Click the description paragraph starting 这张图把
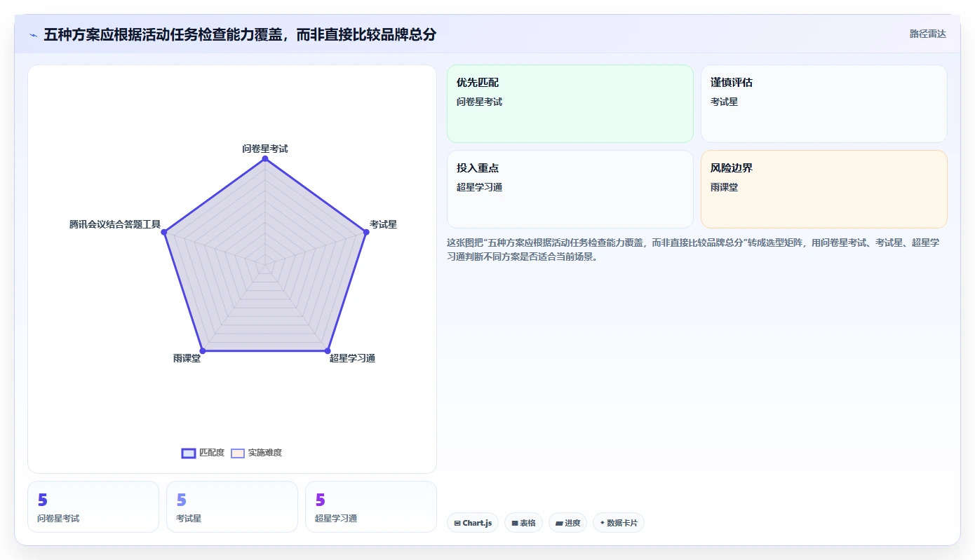 pyautogui.click(x=693, y=250)
